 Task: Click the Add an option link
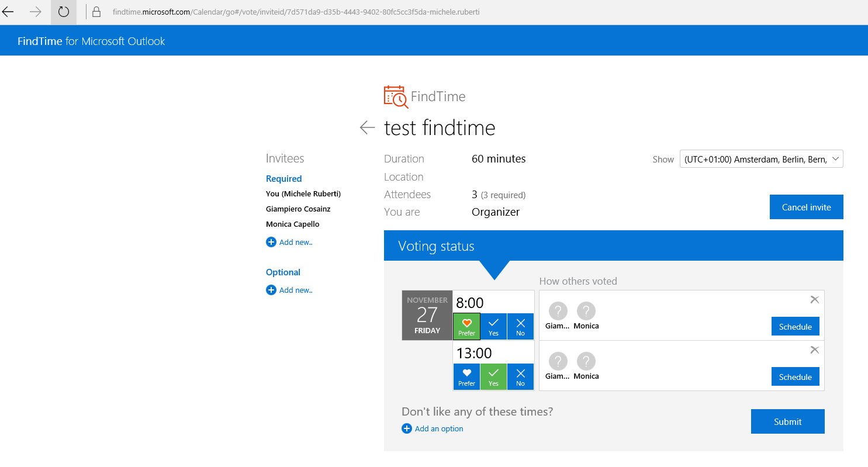(x=439, y=428)
